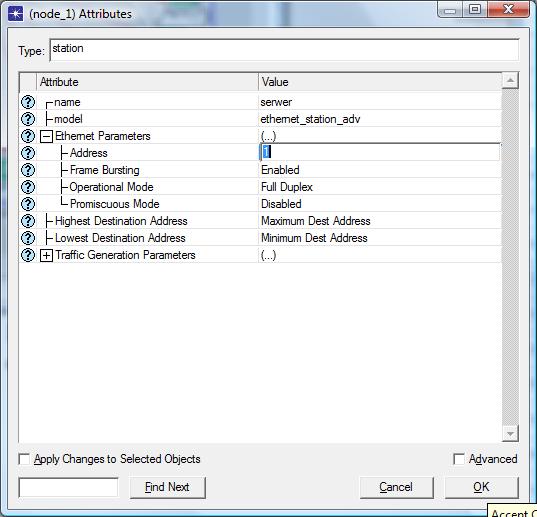537x517 pixels.
Task: Select the Frame Bursting attribute label
Action: click(104, 170)
